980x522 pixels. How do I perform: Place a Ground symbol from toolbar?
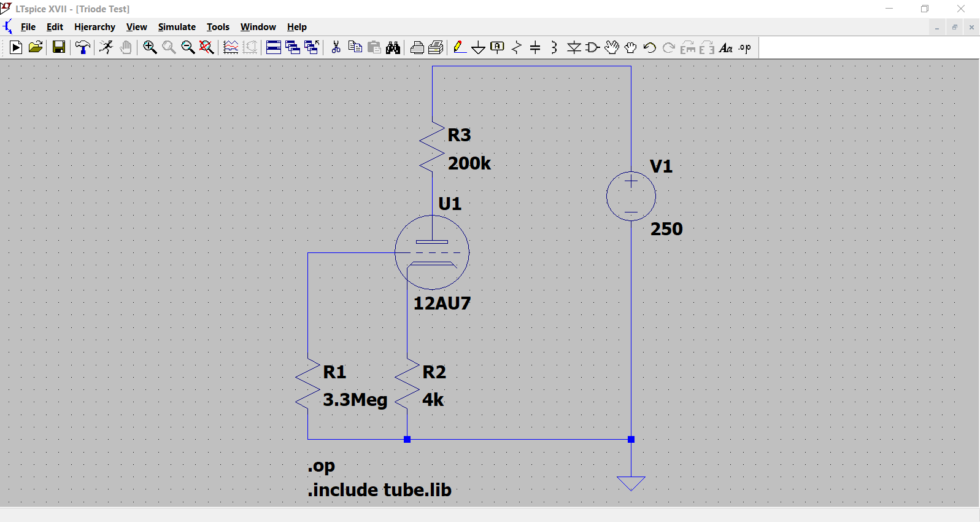click(x=479, y=47)
